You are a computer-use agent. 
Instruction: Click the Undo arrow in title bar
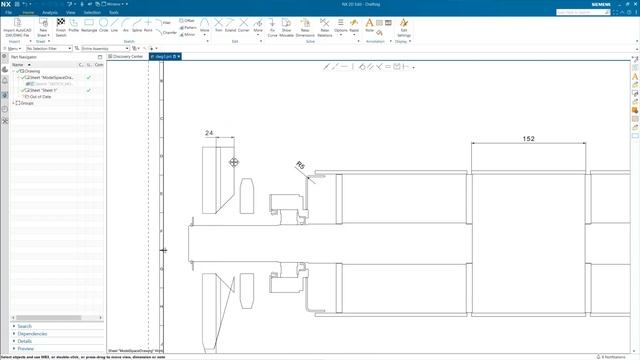24,4
